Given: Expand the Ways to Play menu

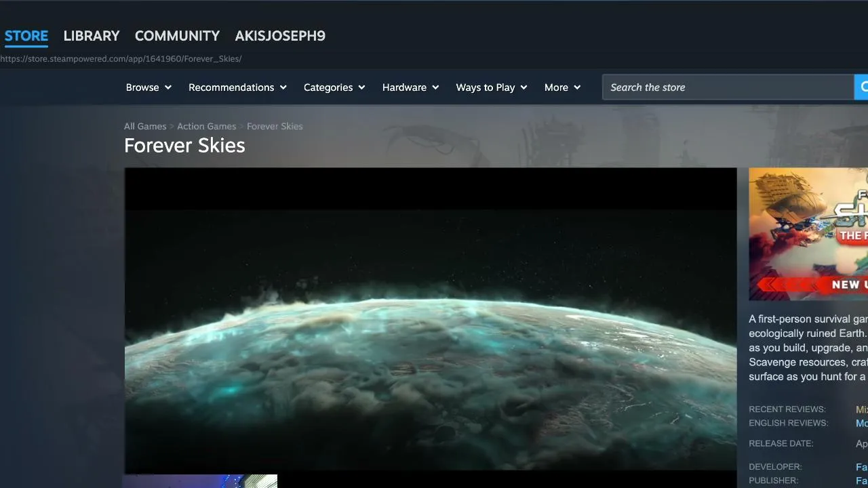Looking at the screenshot, I should coord(491,87).
